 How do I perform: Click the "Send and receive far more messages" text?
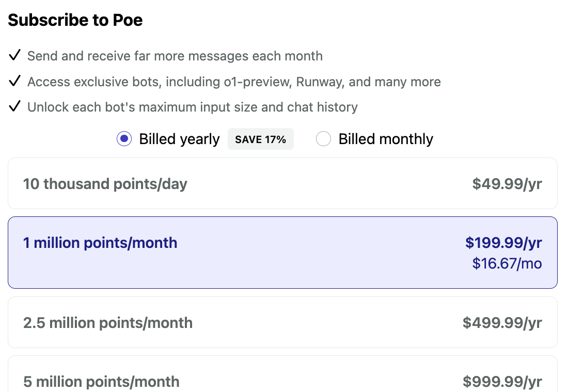pyautogui.click(x=175, y=56)
